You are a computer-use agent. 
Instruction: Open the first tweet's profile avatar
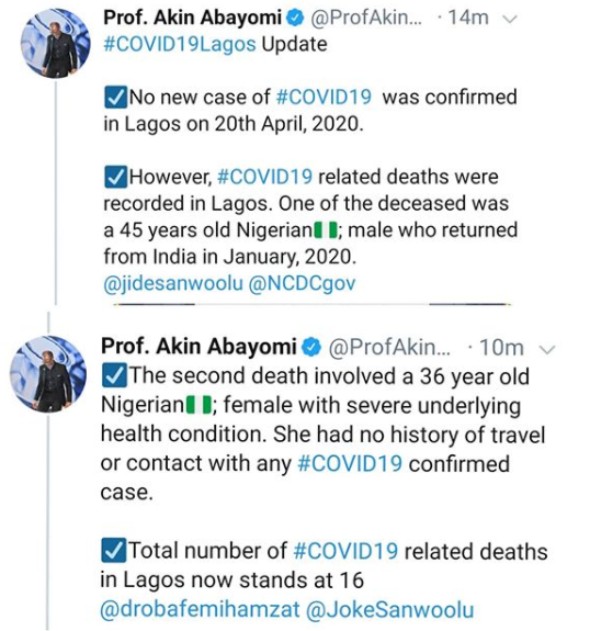click(56, 43)
